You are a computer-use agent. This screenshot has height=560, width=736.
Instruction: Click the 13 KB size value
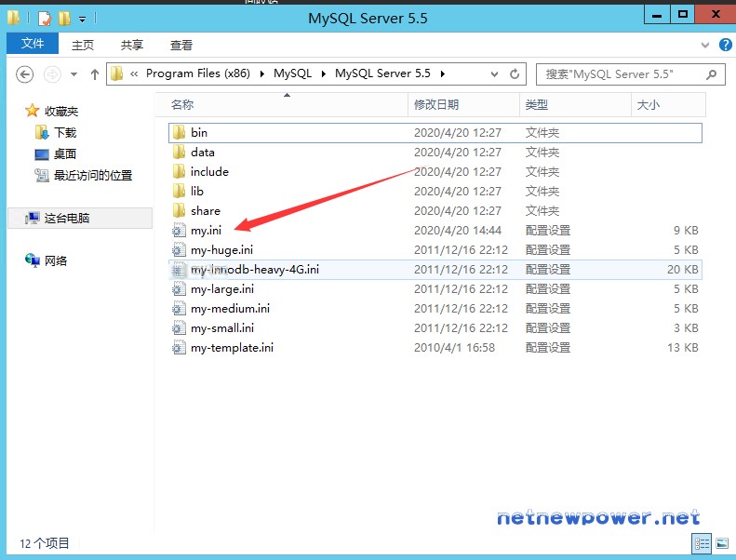[x=683, y=348]
